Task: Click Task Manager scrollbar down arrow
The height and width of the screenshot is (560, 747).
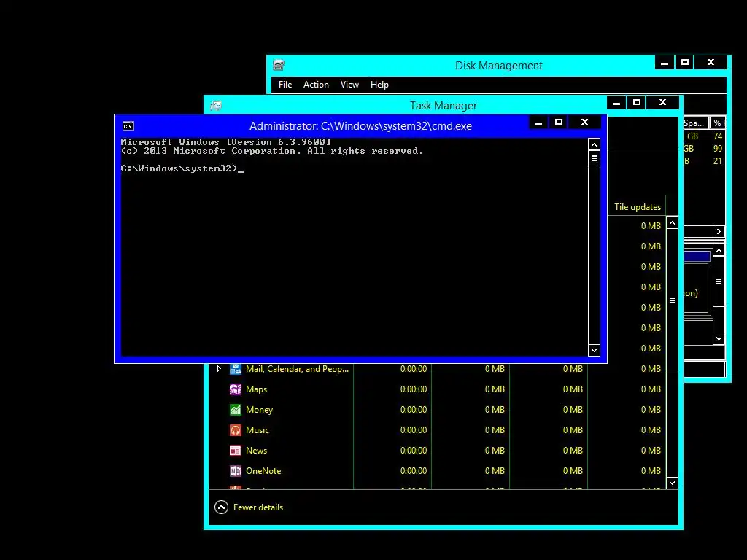Action: tap(672, 483)
